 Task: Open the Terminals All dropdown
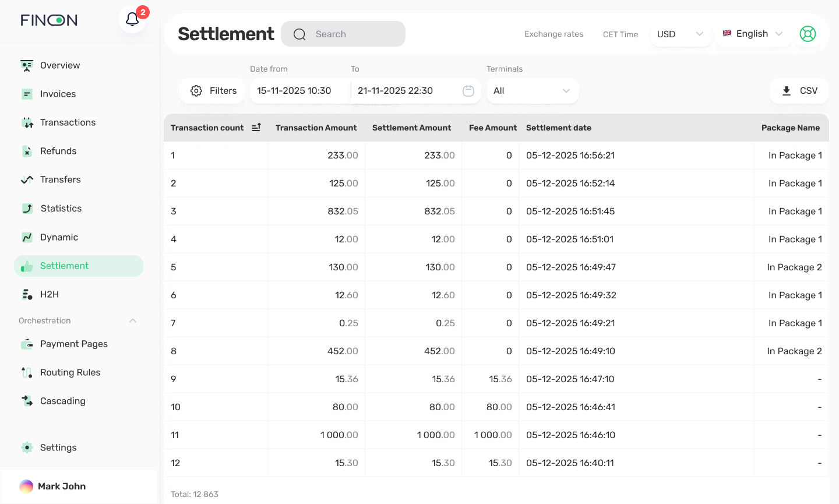coord(532,91)
